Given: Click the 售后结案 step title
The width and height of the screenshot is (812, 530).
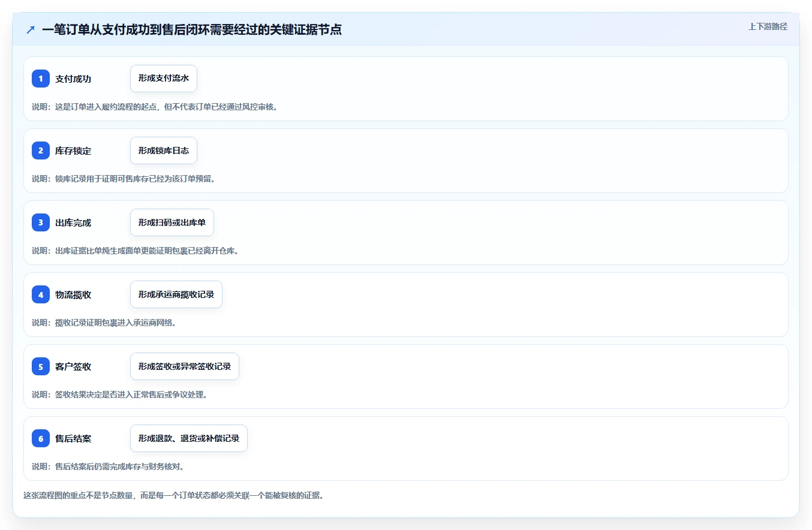Looking at the screenshot, I should (73, 438).
